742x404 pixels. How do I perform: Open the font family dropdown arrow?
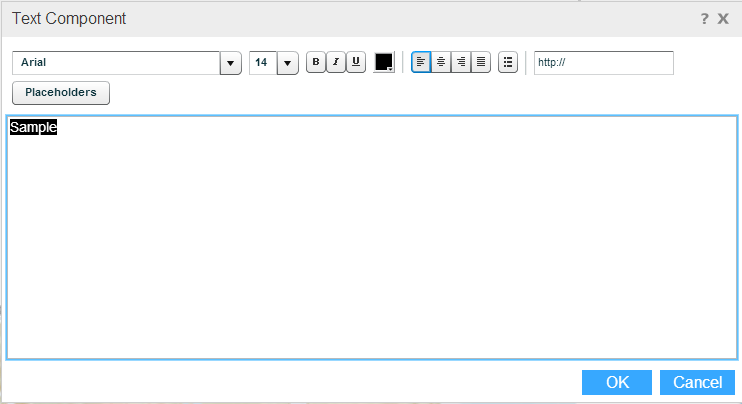click(231, 63)
